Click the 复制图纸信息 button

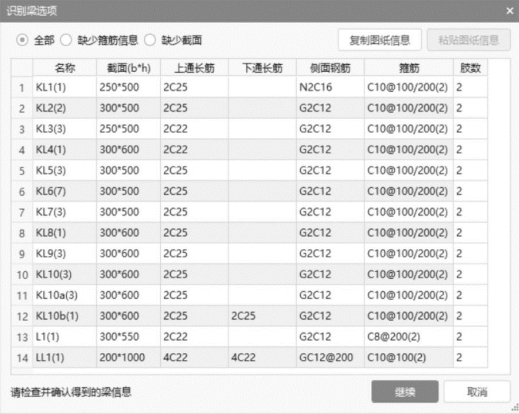tap(380, 40)
